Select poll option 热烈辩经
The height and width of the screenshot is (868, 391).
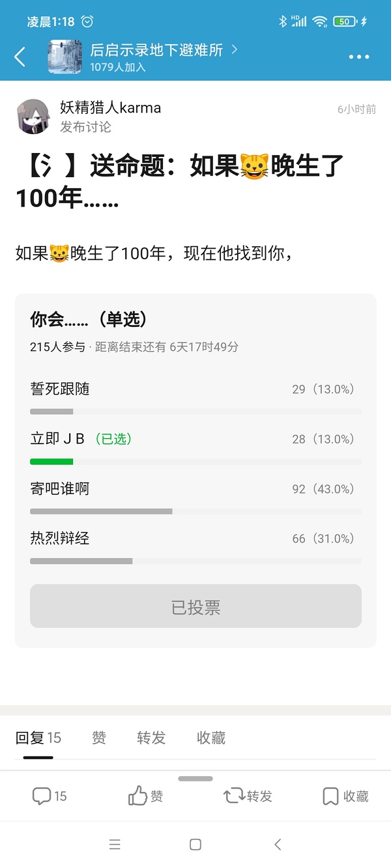pyautogui.click(x=60, y=539)
